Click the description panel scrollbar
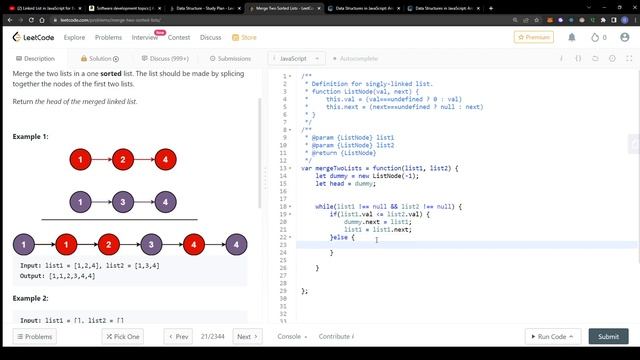The width and height of the screenshot is (640, 360). pyautogui.click(x=260, y=153)
